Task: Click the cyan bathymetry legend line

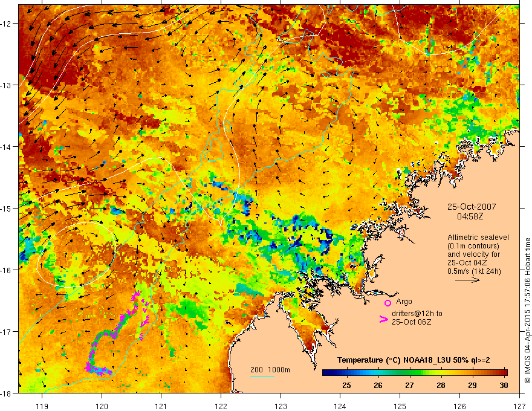Action: point(262,376)
